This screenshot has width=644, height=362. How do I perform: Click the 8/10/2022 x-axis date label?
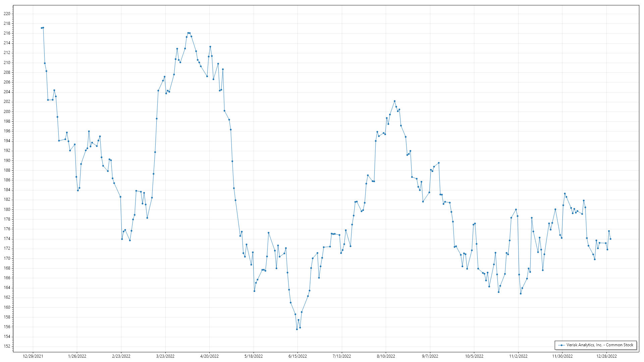[x=386, y=356]
